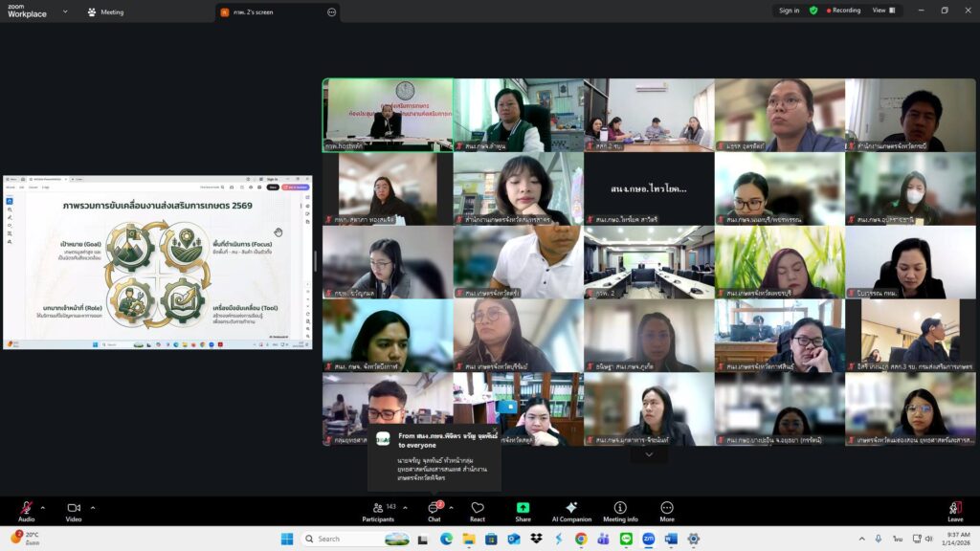
Task: Expand the video options arrow
Action: pyautogui.click(x=93, y=508)
